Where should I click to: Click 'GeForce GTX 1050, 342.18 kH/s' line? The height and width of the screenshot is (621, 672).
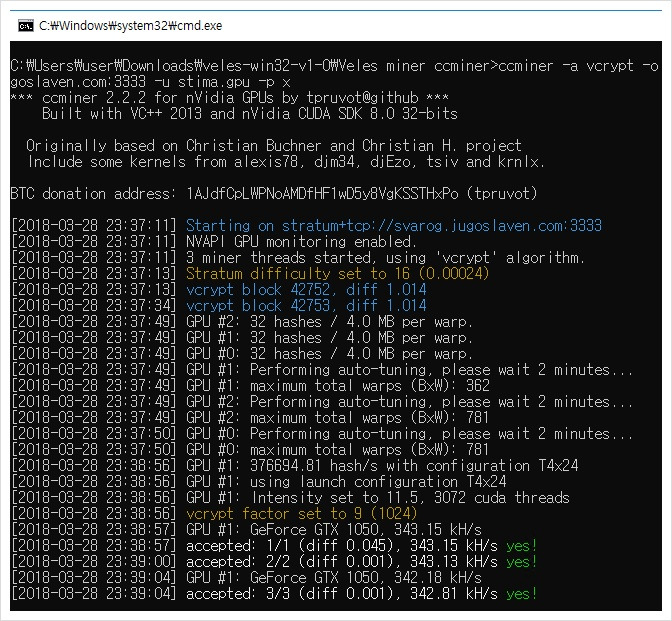[246, 578]
